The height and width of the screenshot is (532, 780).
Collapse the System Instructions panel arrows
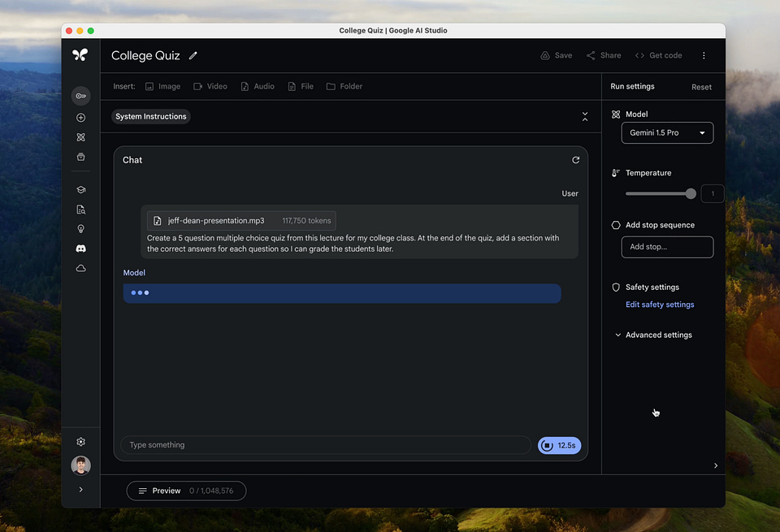(x=584, y=117)
